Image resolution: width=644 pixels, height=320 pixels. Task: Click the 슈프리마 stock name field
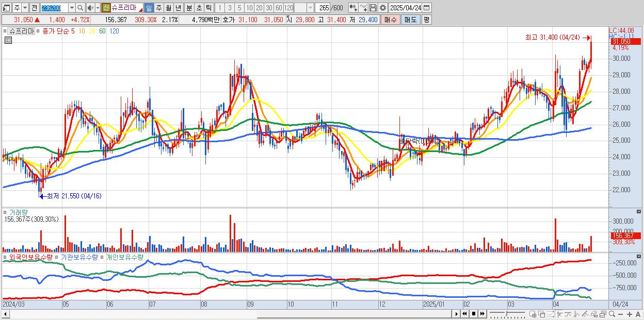tap(126, 8)
